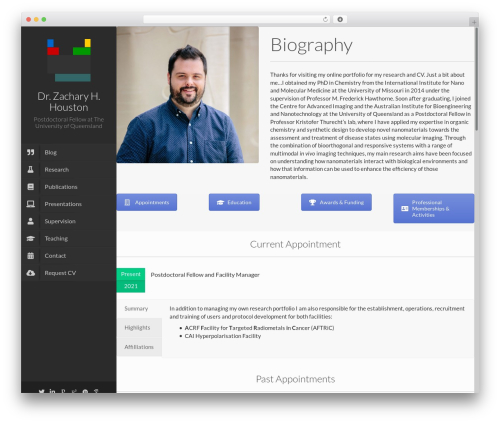The image size is (500, 423).
Task: Select Teaching in the sidebar
Action: click(69, 239)
